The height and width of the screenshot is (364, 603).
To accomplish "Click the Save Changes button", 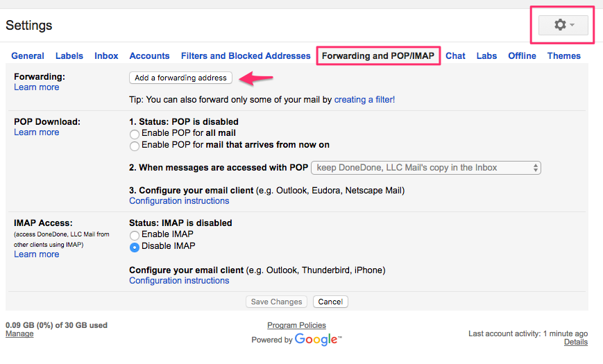I will [277, 302].
